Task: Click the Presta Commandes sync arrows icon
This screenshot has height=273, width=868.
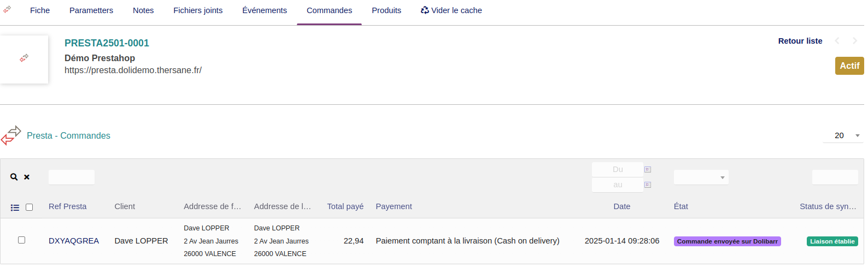Action: pyautogui.click(x=11, y=135)
